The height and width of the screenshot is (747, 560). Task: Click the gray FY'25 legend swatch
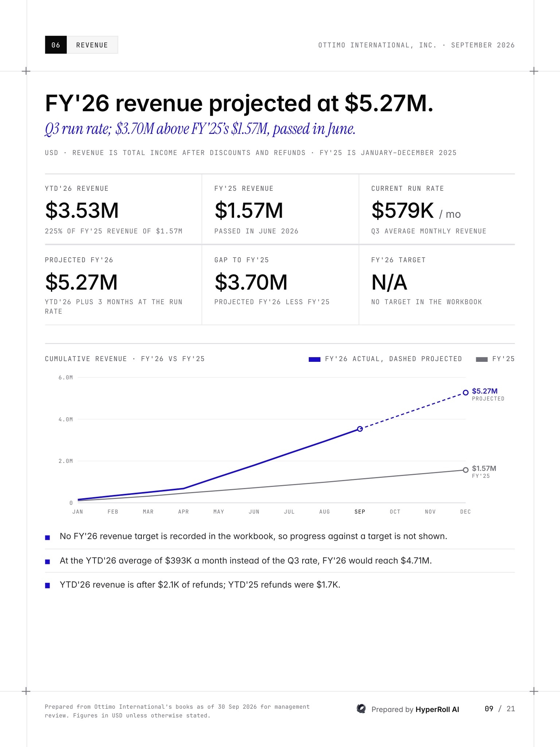(x=482, y=359)
